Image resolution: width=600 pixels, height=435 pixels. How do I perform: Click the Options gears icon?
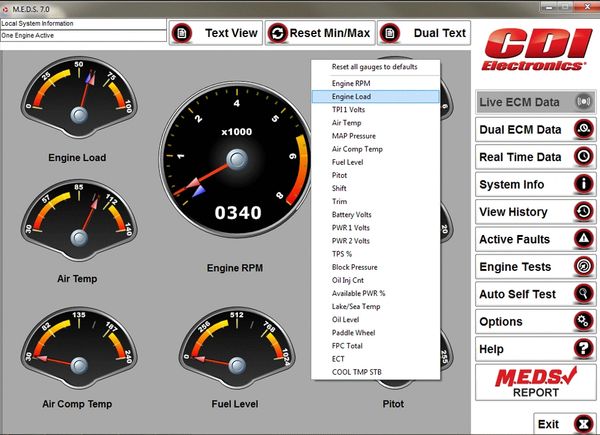(x=584, y=321)
